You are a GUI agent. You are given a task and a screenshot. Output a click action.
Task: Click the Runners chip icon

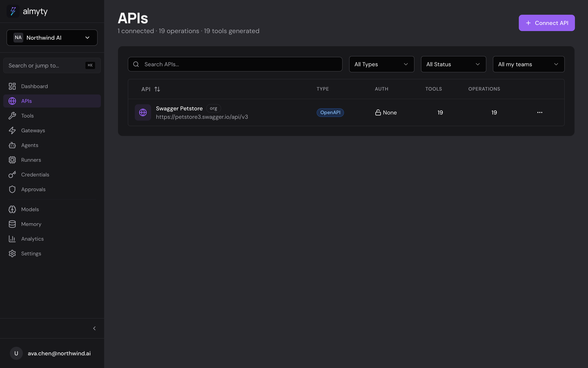pyautogui.click(x=12, y=160)
